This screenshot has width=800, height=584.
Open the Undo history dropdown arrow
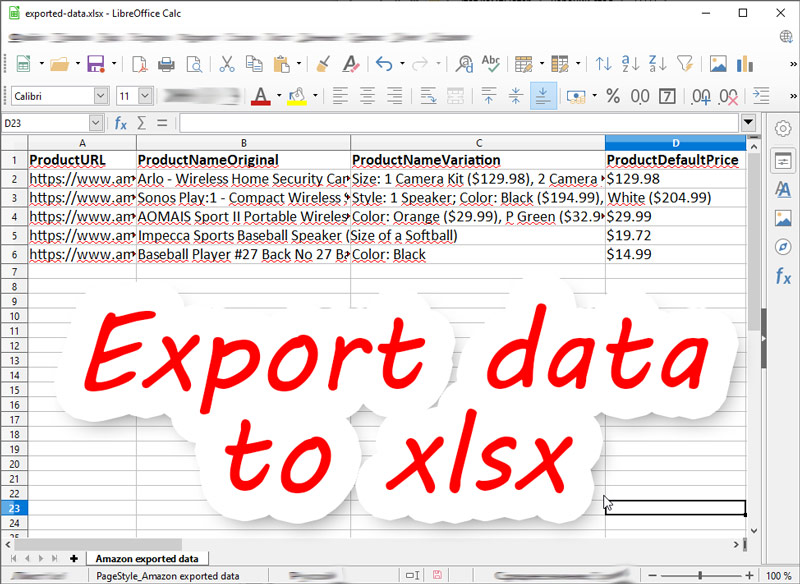[x=402, y=64]
